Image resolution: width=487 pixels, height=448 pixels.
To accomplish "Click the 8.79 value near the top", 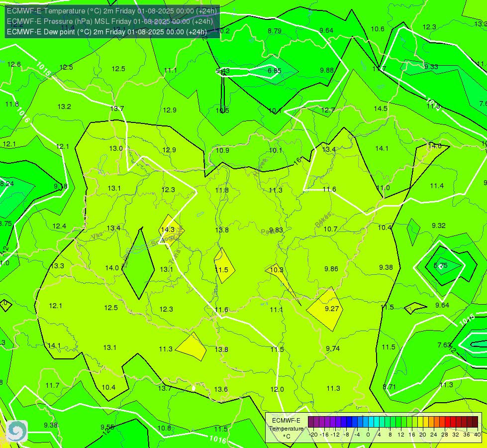I will (x=275, y=31).
